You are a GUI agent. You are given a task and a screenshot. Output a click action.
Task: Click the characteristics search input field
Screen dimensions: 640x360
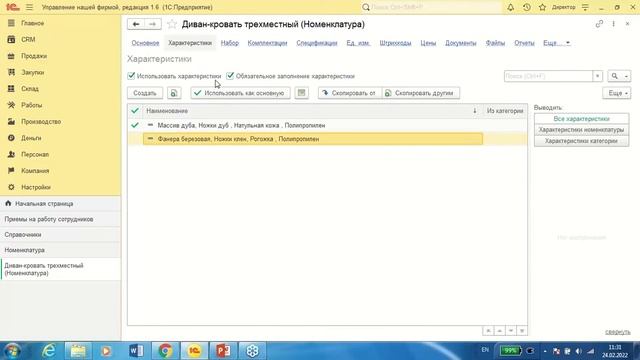coord(548,76)
